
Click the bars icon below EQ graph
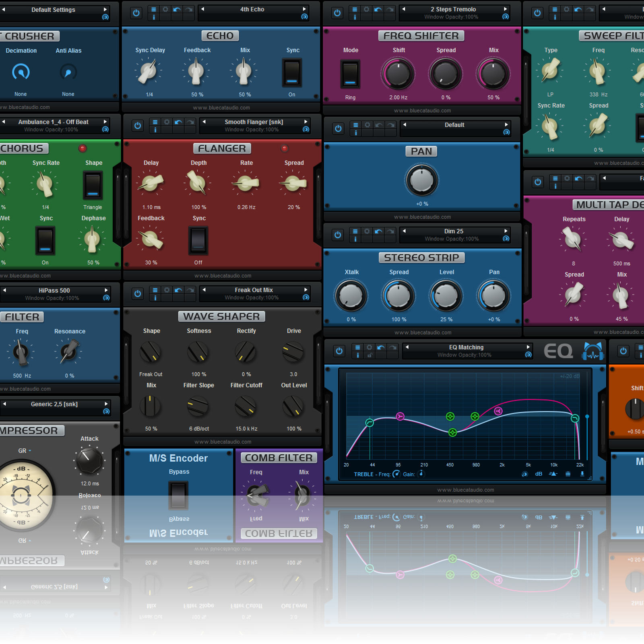point(568,474)
